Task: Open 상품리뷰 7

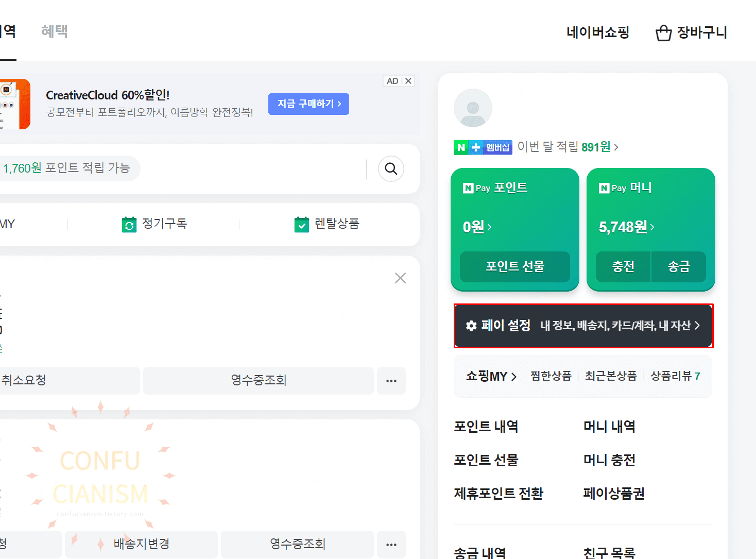Action: [676, 376]
